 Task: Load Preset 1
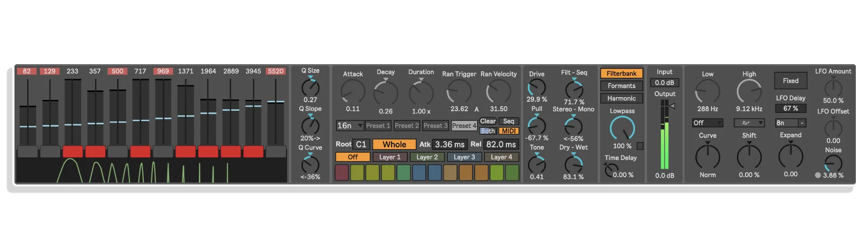(x=378, y=126)
